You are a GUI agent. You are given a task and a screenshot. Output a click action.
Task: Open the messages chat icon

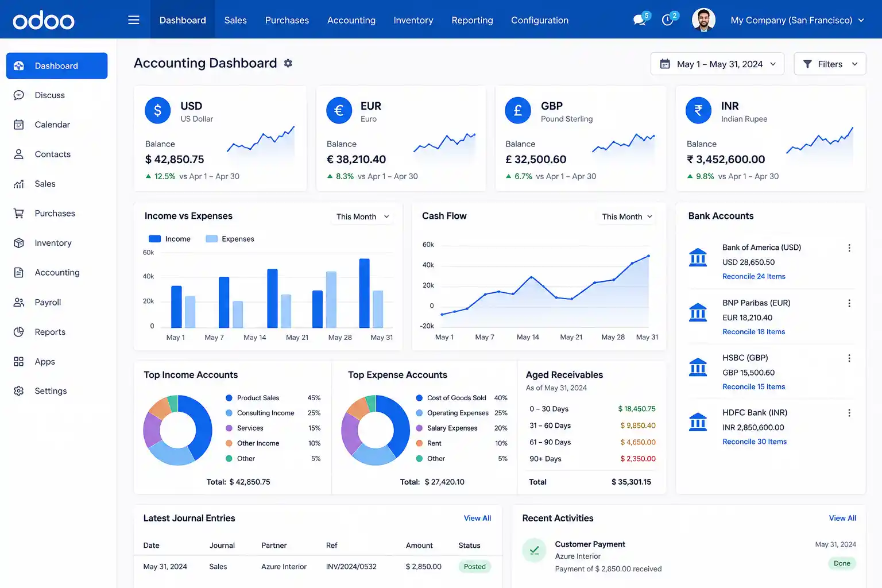tap(639, 20)
